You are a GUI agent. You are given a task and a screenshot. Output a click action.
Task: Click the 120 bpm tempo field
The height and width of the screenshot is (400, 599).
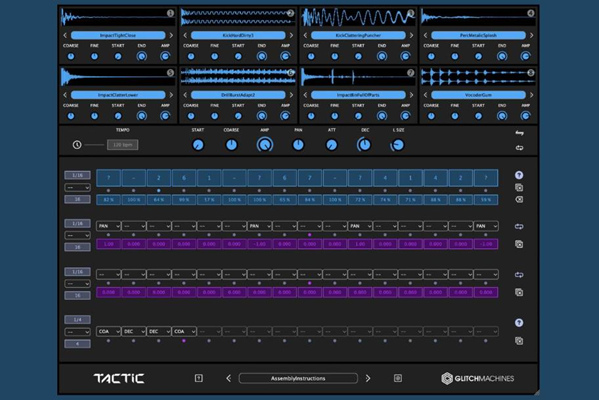tap(123, 145)
